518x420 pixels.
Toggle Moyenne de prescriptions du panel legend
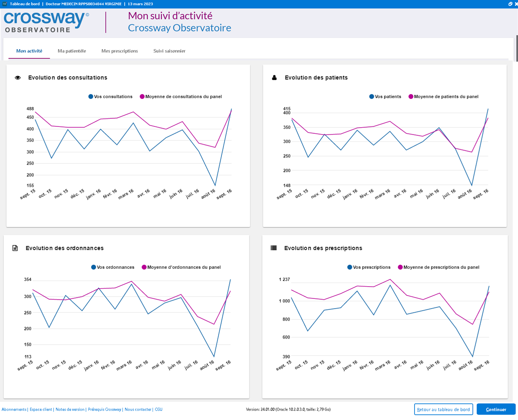click(438, 267)
